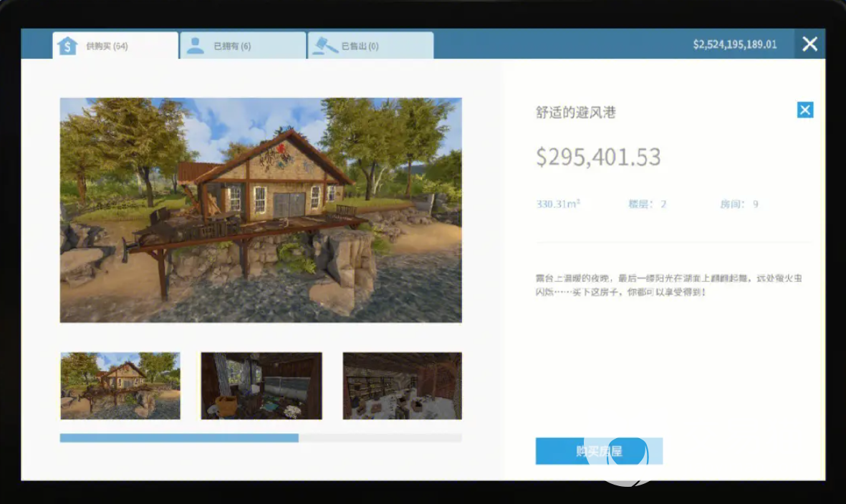Click the listing title 舒适的避风港
Viewport: 846px width, 504px height.
point(575,112)
